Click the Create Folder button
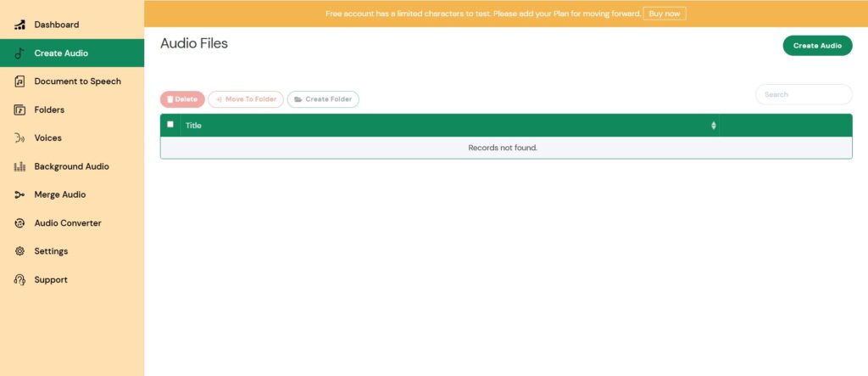 pos(323,99)
